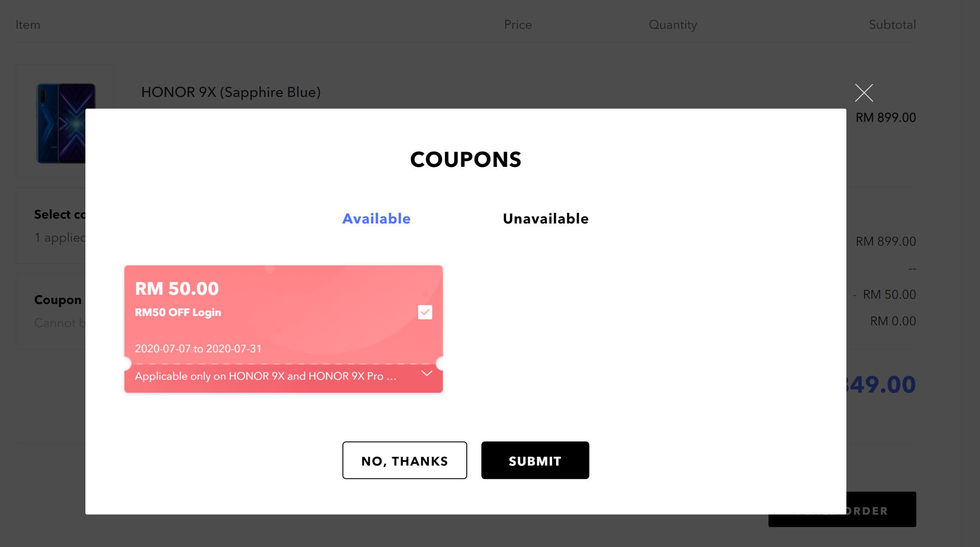Click the truncated 'Applicable only on HONOR 9X' text

point(265,376)
